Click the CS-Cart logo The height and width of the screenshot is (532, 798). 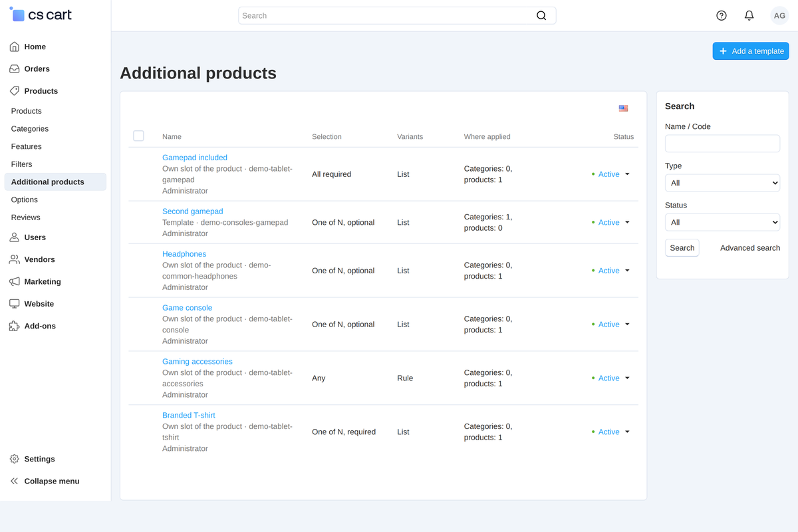coord(41,15)
